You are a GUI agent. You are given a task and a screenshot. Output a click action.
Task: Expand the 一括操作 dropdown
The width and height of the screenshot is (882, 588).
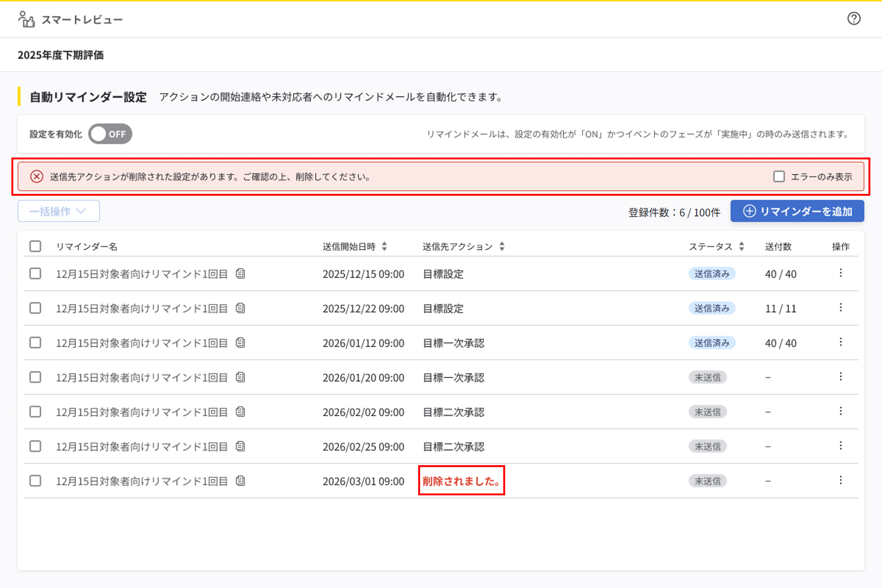click(58, 211)
